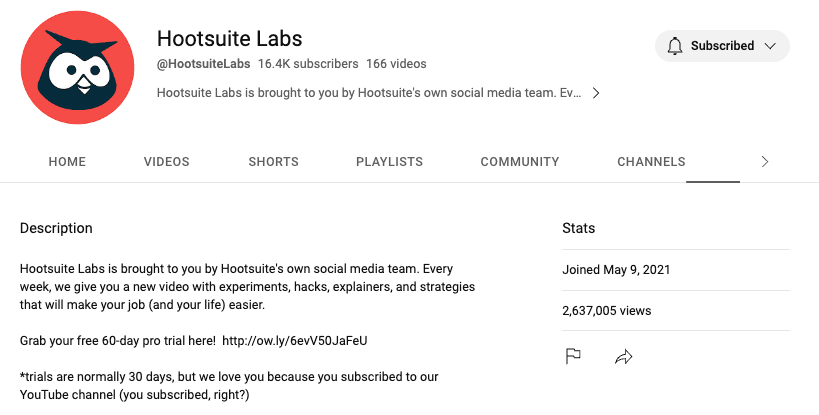
Task: Open the ow.ly free trial link
Action: 295,341
